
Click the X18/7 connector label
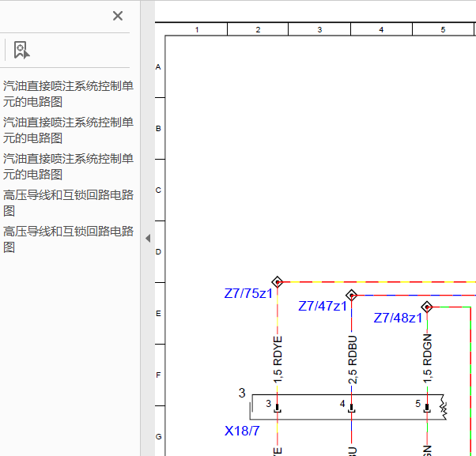(x=242, y=431)
